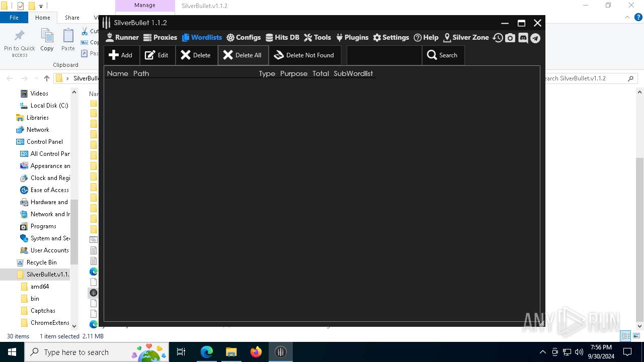
Task: Switch to the Hits DB tab
Action: point(282,37)
